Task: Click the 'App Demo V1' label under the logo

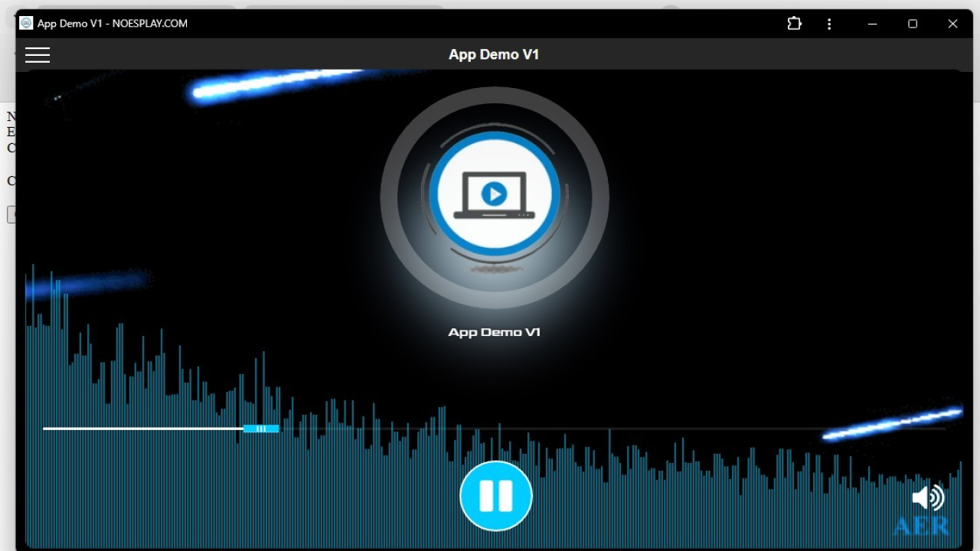Action: (x=495, y=332)
